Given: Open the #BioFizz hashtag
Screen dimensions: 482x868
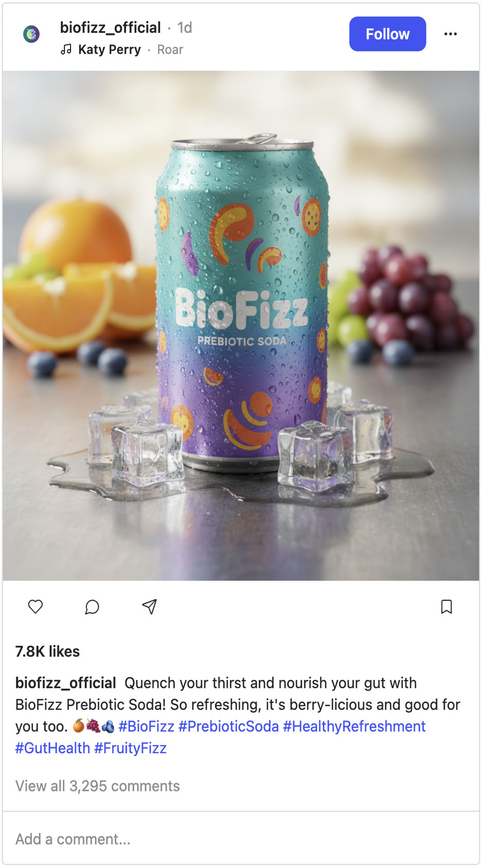Looking at the screenshot, I should point(146,726).
